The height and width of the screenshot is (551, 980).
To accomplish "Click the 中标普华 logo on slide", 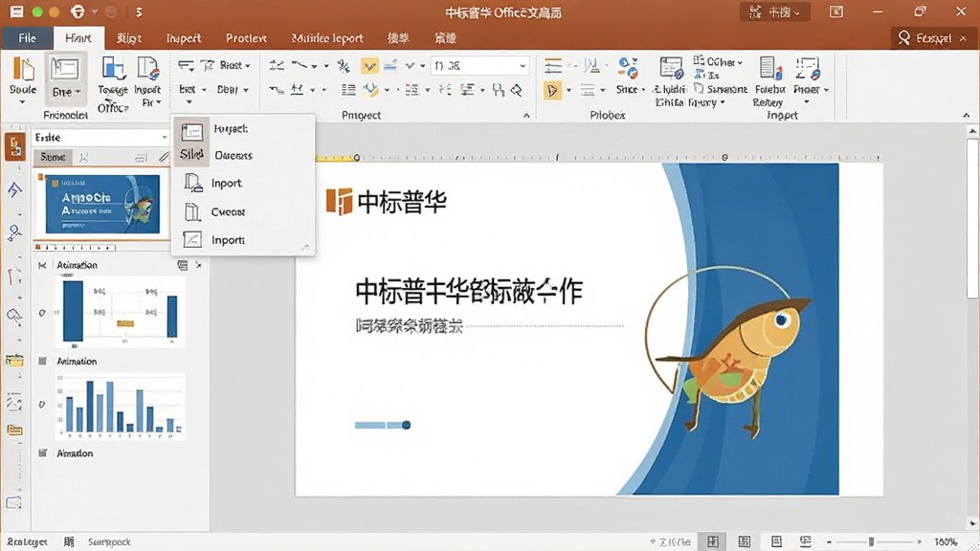I will pos(387,201).
